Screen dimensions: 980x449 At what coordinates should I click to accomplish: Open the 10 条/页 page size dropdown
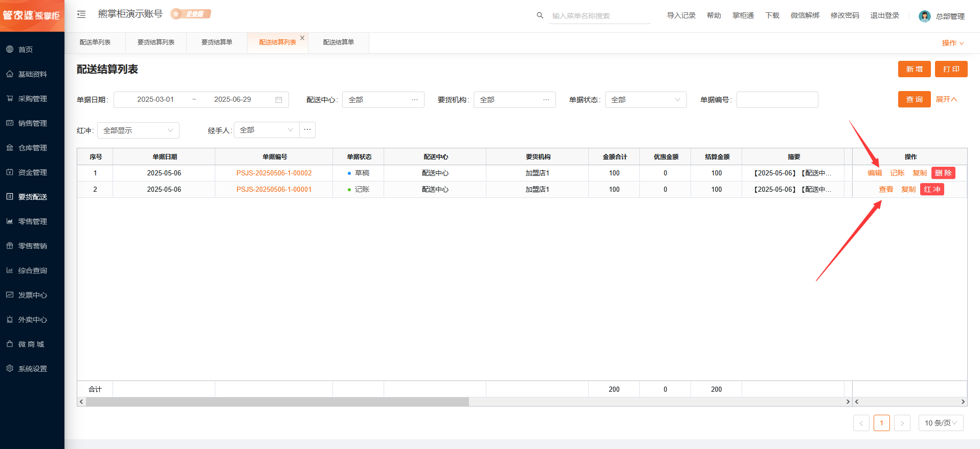pos(941,423)
